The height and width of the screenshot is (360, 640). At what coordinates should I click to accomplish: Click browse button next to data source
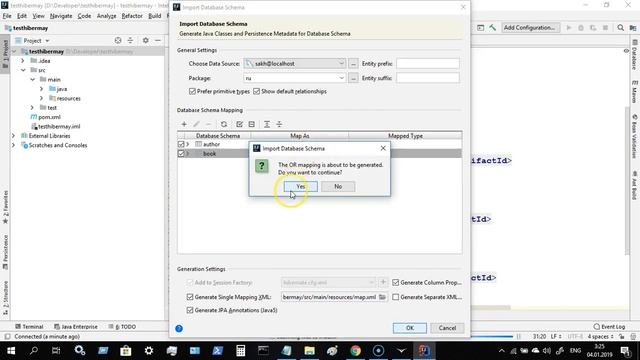click(353, 64)
